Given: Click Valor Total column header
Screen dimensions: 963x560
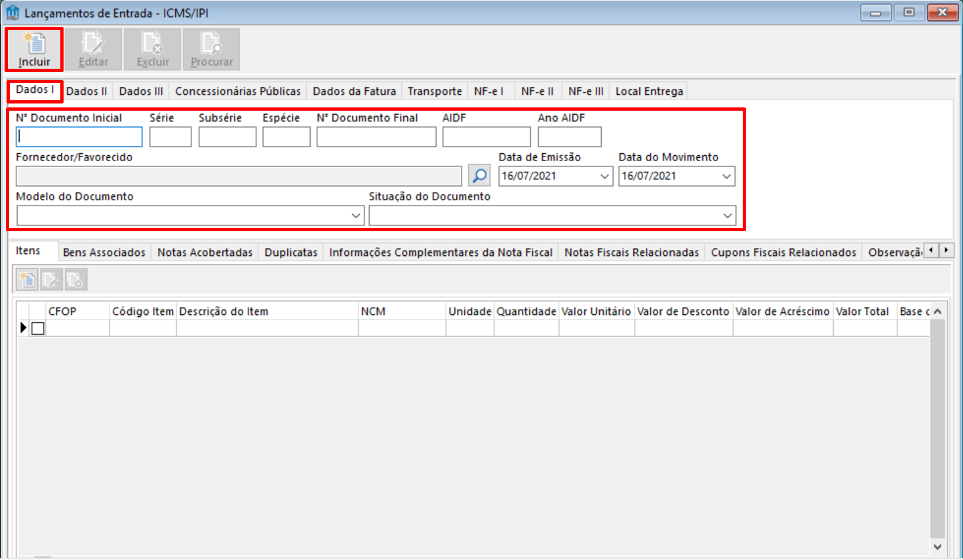Looking at the screenshot, I should pos(865,311).
